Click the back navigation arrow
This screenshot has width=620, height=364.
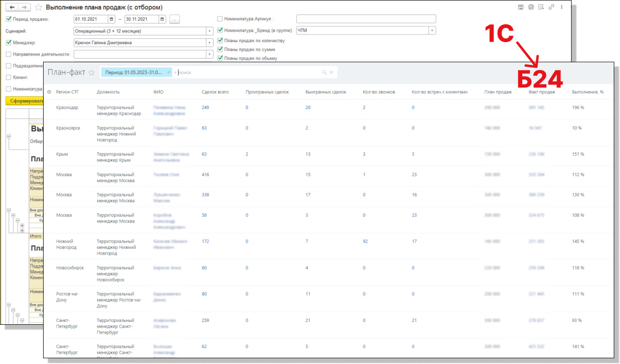pyautogui.click(x=12, y=7)
